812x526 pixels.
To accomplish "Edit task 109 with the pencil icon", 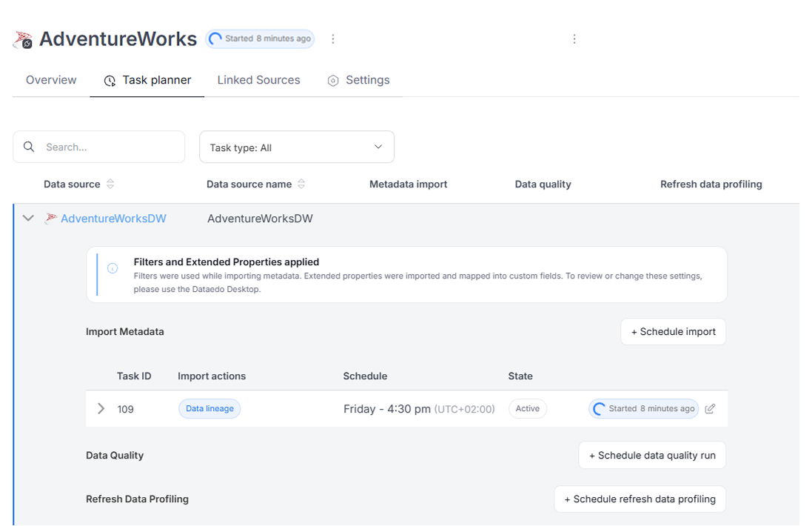I will pos(710,409).
